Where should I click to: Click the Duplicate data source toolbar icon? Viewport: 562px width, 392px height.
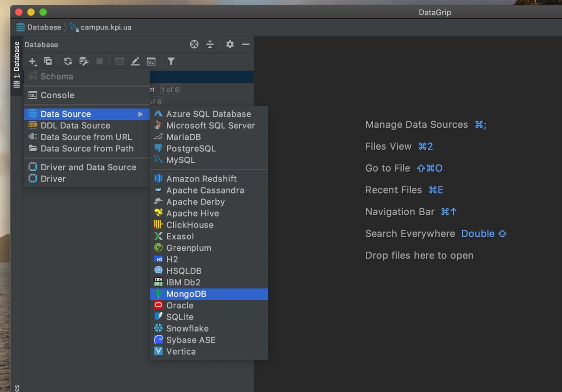click(x=48, y=61)
